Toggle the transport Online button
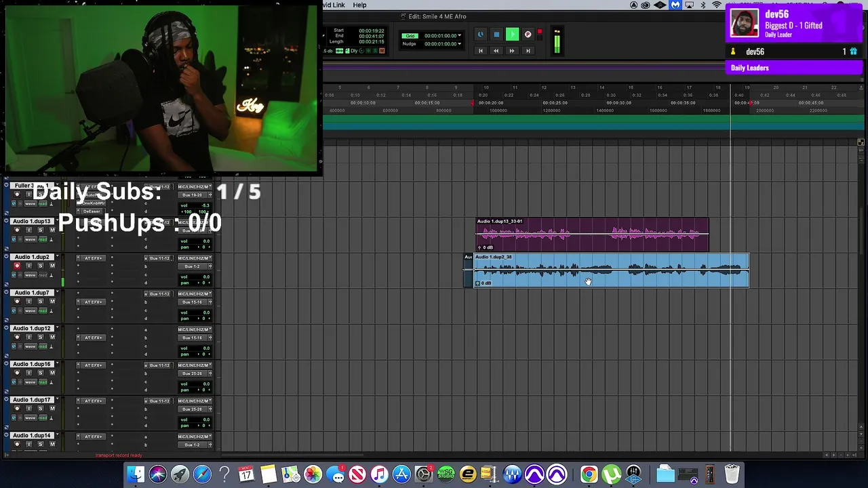The width and height of the screenshot is (868, 488). tap(481, 35)
